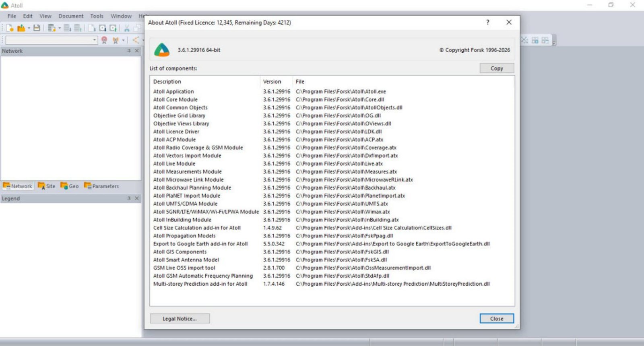Click the Close button in About dialog
This screenshot has width=644, height=346.
click(x=497, y=319)
